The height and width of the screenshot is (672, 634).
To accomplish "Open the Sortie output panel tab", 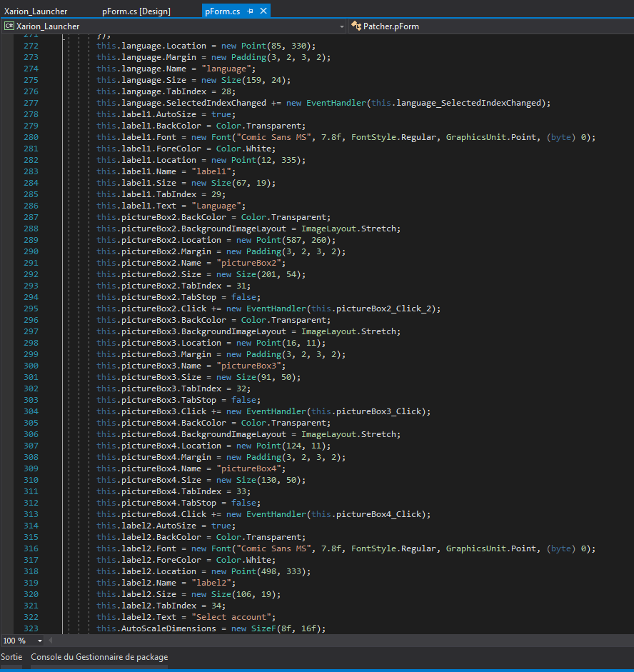I will 11,657.
